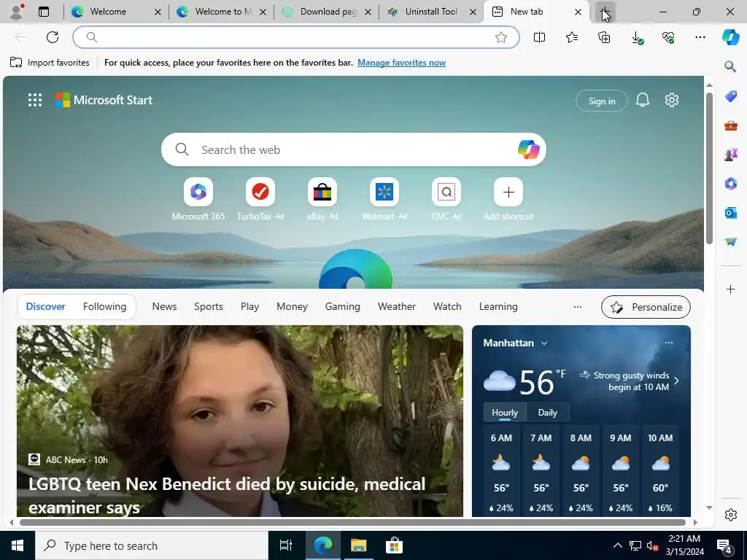747x560 pixels.
Task: Switch to the Uninstall Tool tab
Action: [431, 12]
